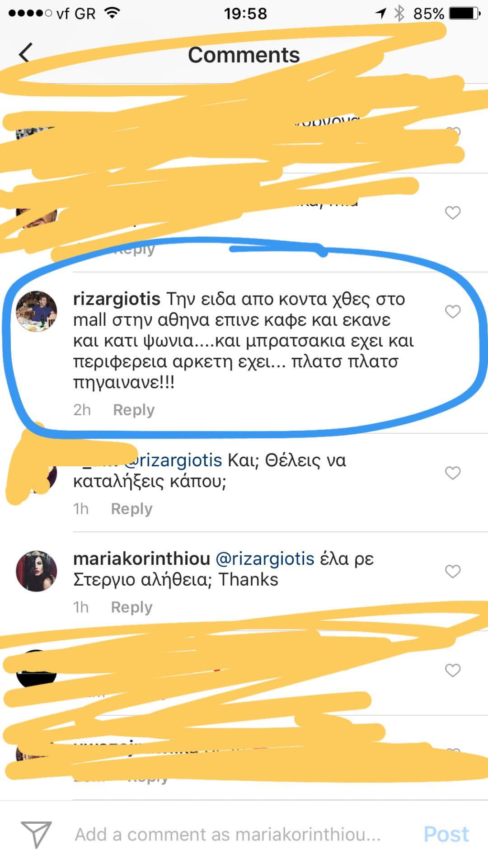Reply to the rizargiotis comment

click(134, 410)
